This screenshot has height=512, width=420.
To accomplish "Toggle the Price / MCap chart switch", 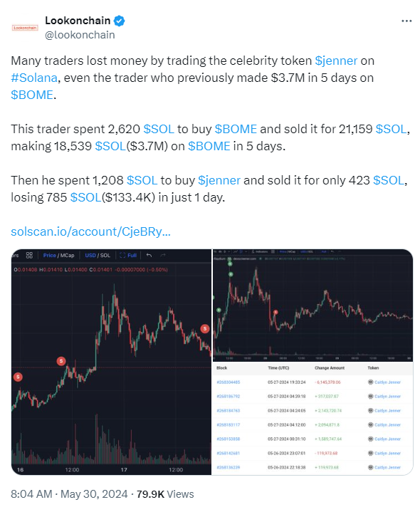I will pyautogui.click(x=59, y=256).
